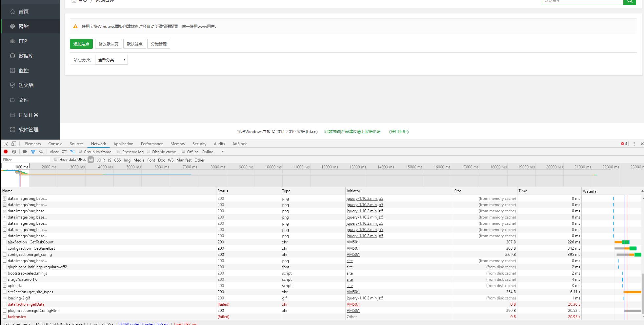644x325 pixels.
Task: Sort by the Waterfall column arrow
Action: tap(642, 191)
